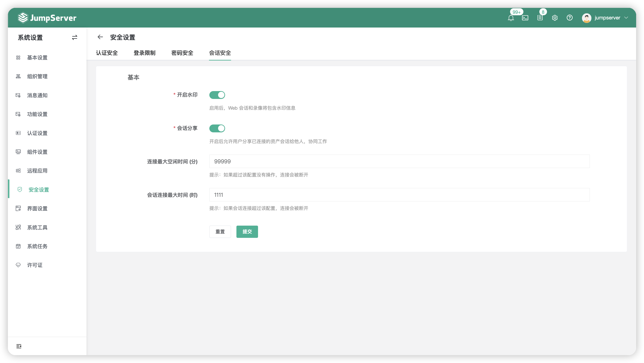The image size is (644, 363).
Task: Click the user avatar picture
Action: 587,18
